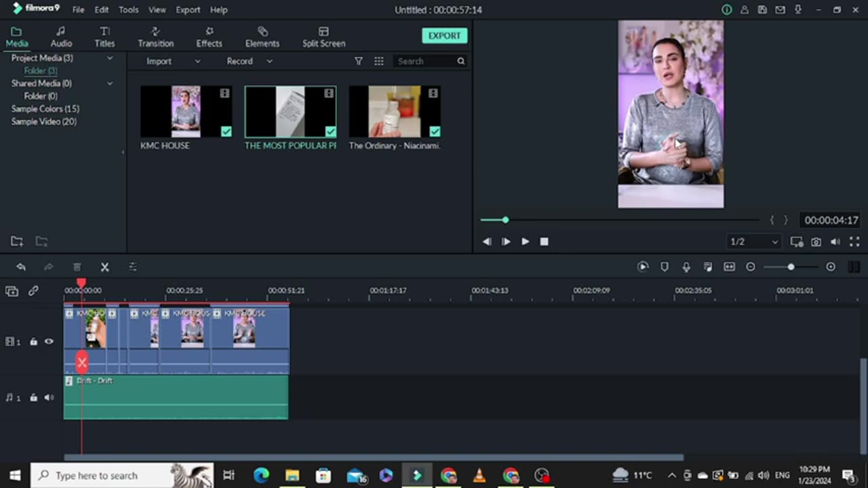
Task: Click the timeline zoom slider handle
Action: click(x=791, y=267)
